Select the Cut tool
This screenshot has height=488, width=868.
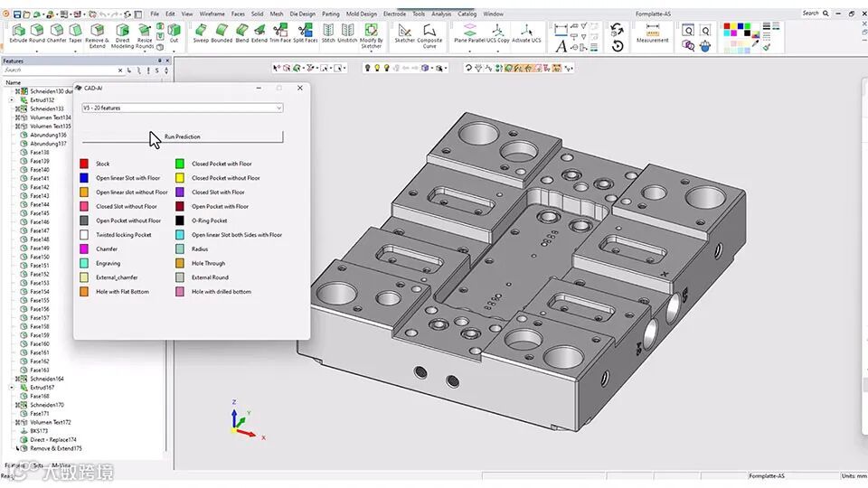pos(174,33)
